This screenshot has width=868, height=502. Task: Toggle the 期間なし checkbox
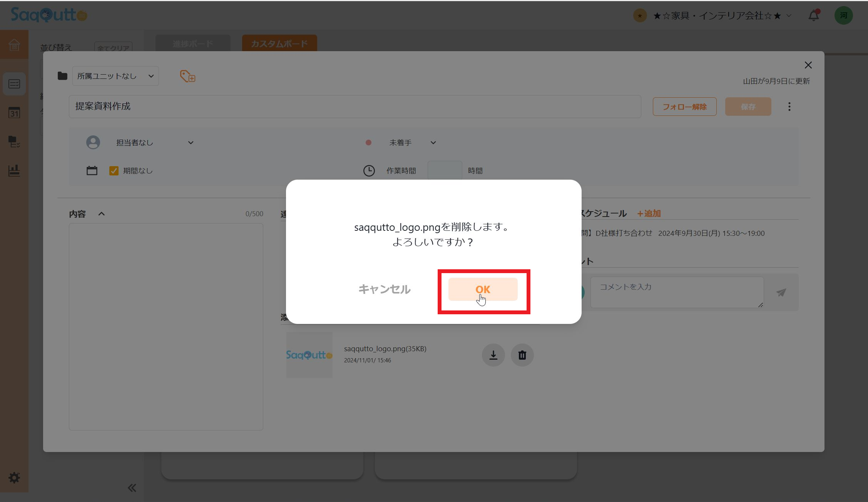coord(114,171)
